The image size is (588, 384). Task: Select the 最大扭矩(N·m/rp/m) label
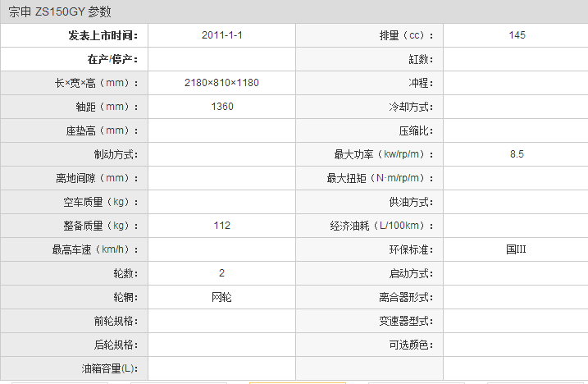coord(380,178)
